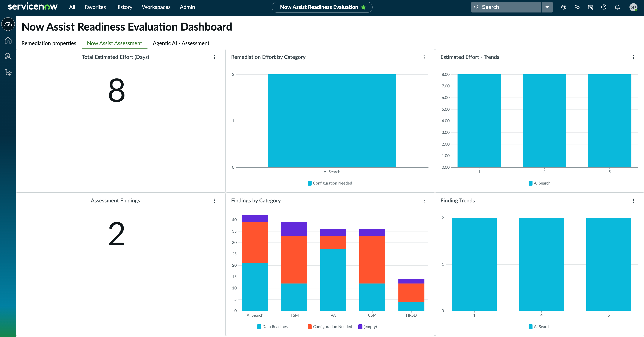Viewport: 644px width, 337px height.
Task: Open the Favorites menu
Action: coord(95,7)
